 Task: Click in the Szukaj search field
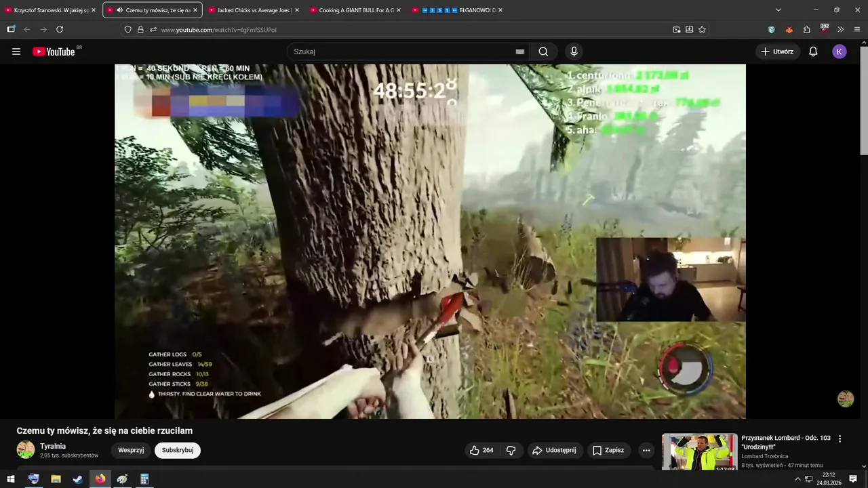(x=407, y=52)
